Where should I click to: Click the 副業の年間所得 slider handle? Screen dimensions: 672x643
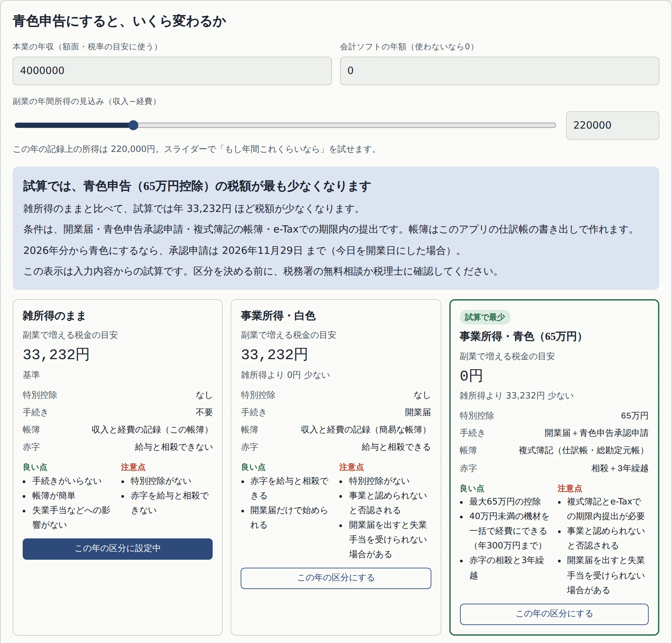point(133,125)
